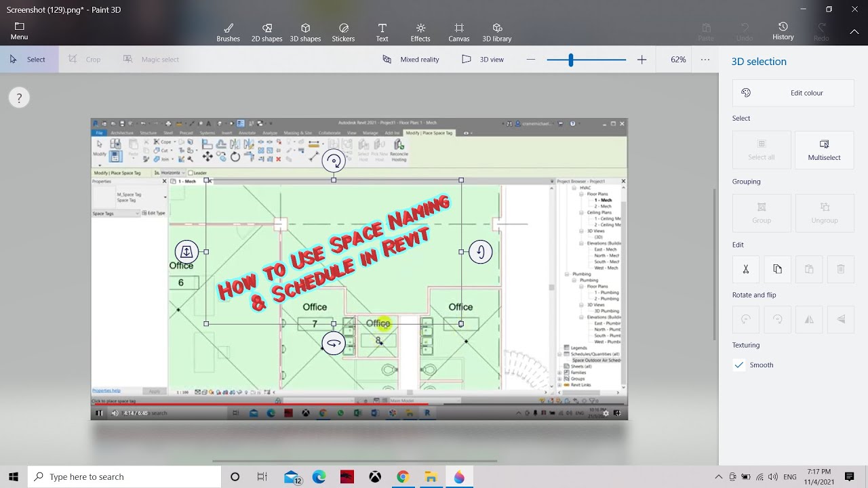Screen dimensions: 868x488
Task: Switch to 3D view
Action: [483, 59]
